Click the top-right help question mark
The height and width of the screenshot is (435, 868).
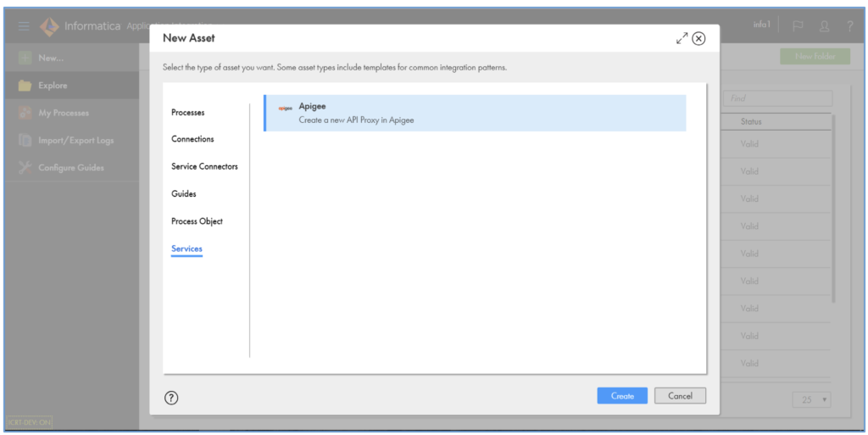click(x=849, y=26)
